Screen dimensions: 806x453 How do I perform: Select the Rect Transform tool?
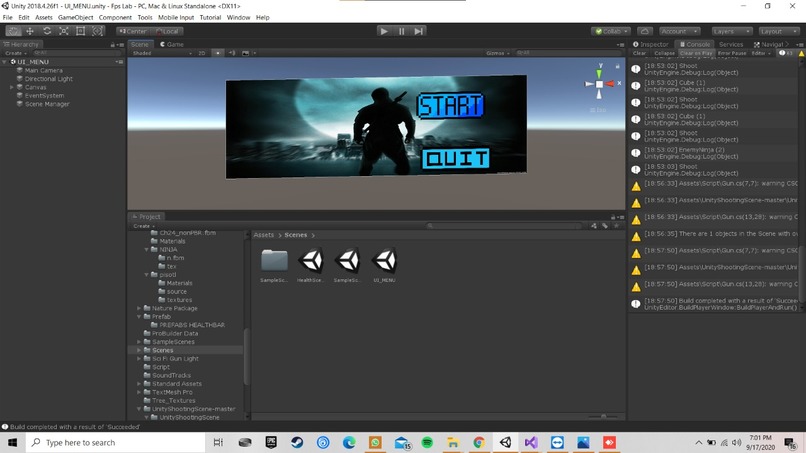(x=81, y=31)
